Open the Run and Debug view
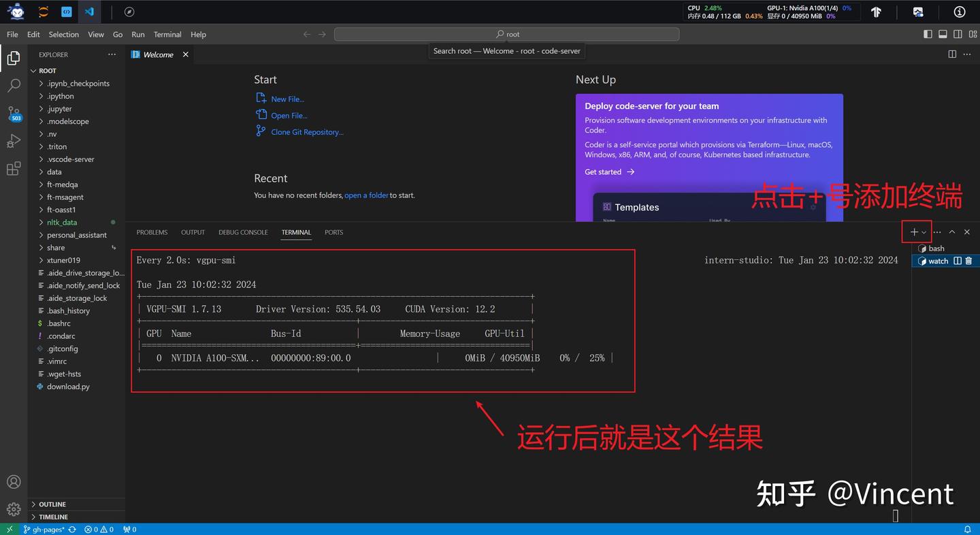The width and height of the screenshot is (980, 535). point(14,141)
